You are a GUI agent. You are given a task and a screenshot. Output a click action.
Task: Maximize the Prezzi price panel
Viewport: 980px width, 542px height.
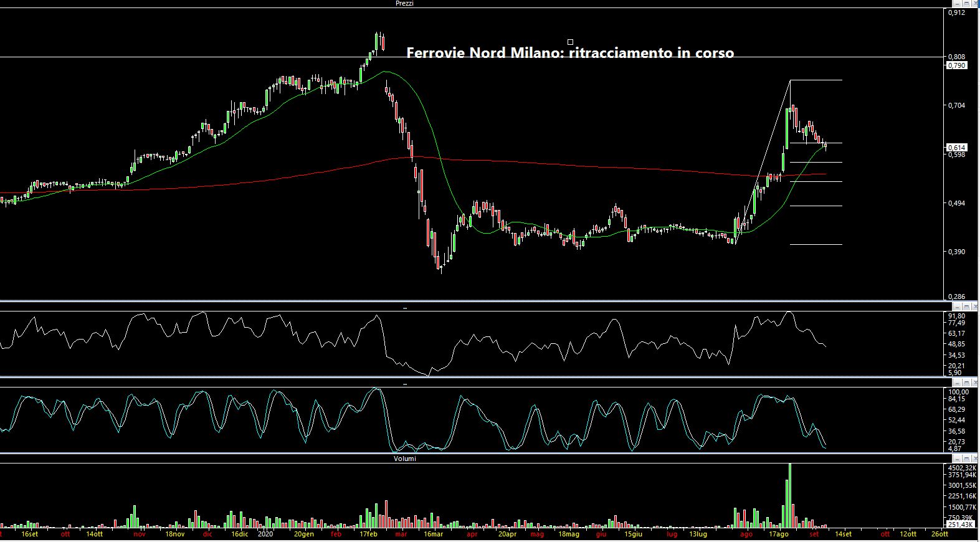966,3
